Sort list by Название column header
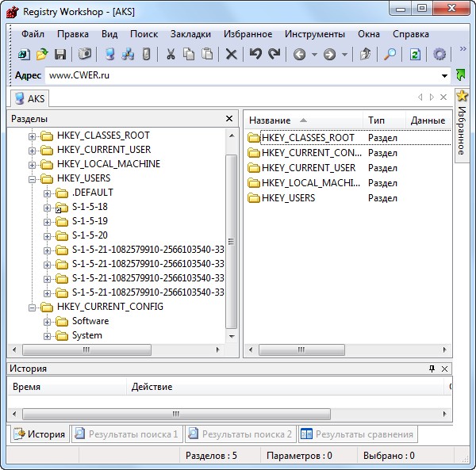Image resolution: width=476 pixels, height=470 pixels. (270, 120)
